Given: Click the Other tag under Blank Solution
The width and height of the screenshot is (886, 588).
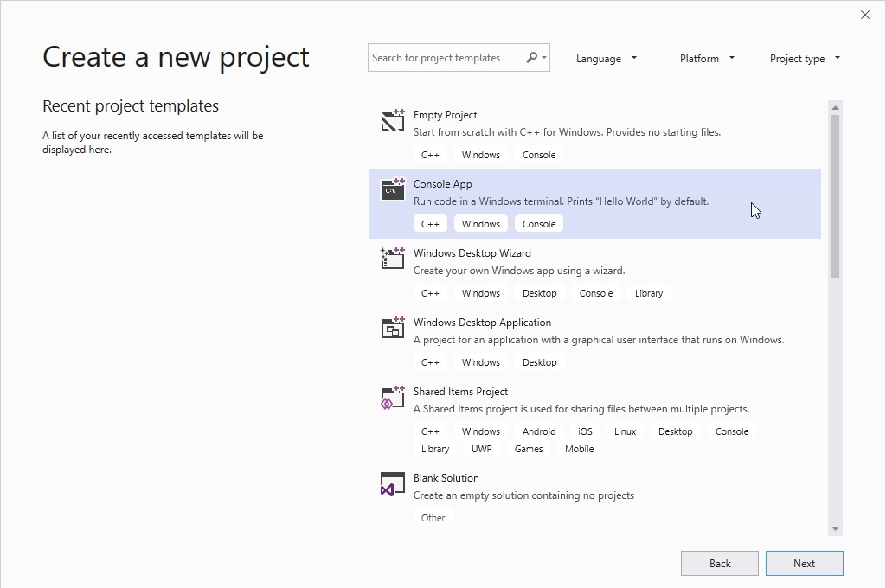Looking at the screenshot, I should (x=433, y=518).
